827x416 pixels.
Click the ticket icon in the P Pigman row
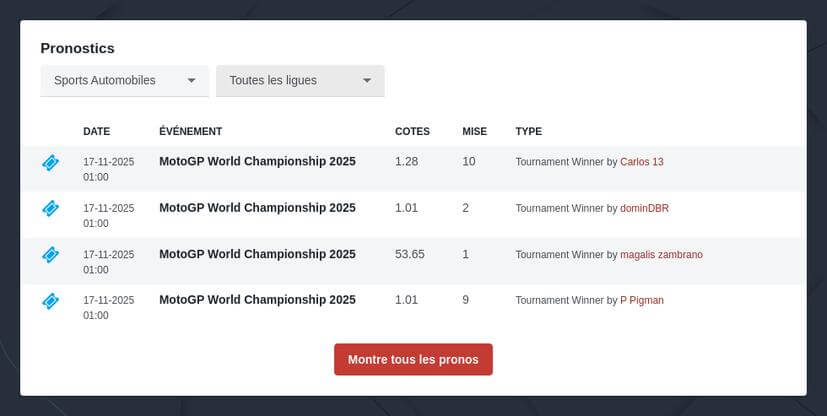(x=51, y=301)
